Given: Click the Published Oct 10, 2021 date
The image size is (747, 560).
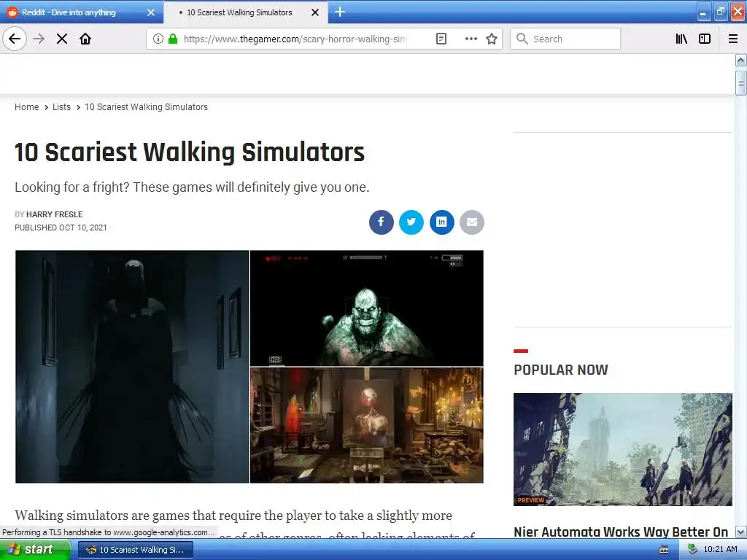Looking at the screenshot, I should coord(61,227).
